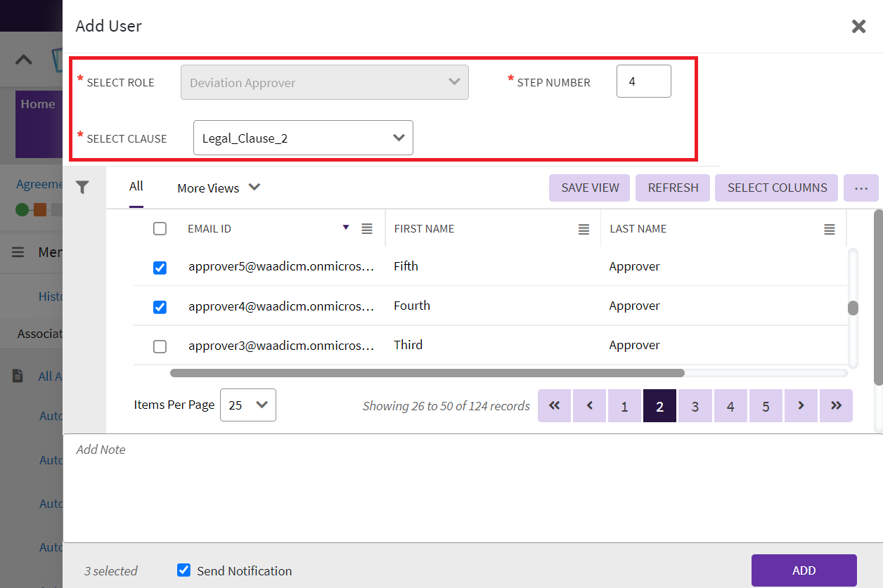Uncheck the approver5 user row checkbox

point(160,268)
